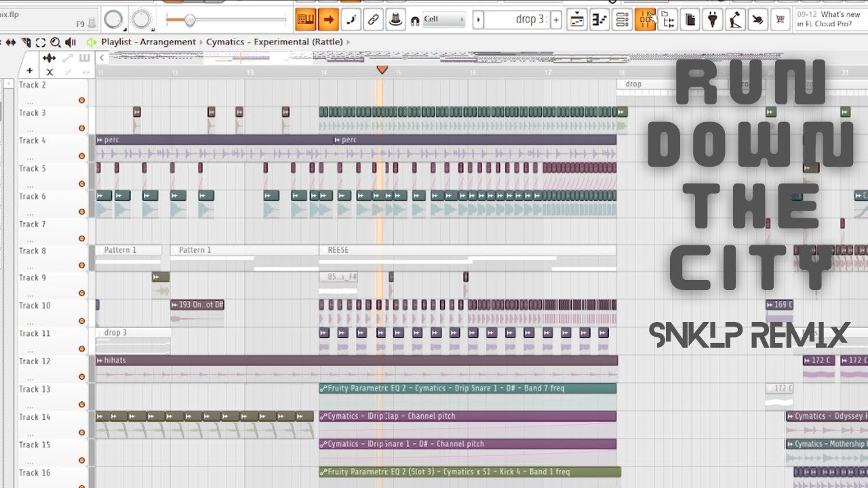Open the tempo tapper icon

click(735, 20)
